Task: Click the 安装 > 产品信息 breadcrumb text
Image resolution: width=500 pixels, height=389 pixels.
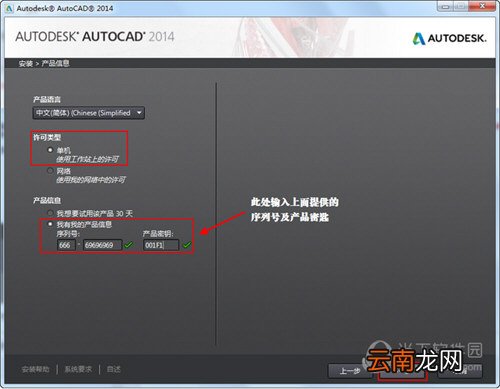Action: tap(44, 63)
